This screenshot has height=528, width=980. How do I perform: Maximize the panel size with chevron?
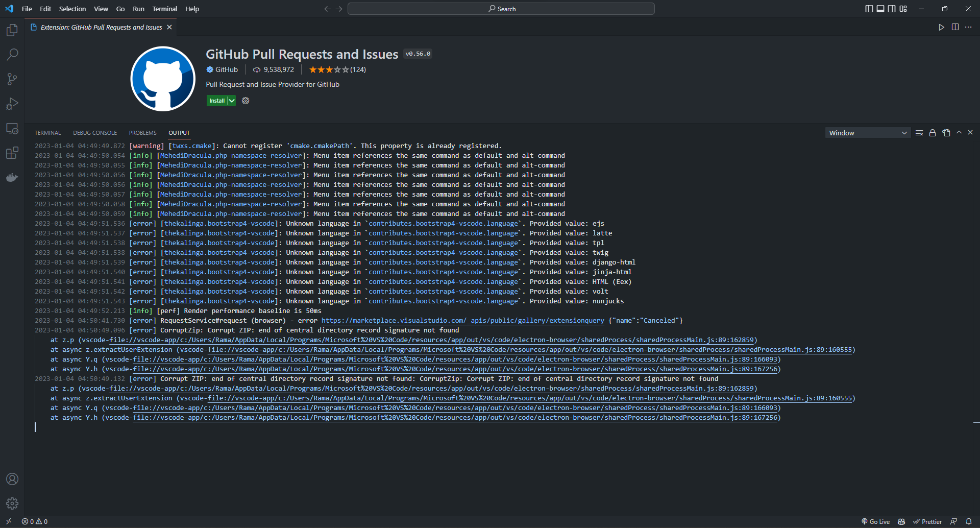tap(959, 132)
